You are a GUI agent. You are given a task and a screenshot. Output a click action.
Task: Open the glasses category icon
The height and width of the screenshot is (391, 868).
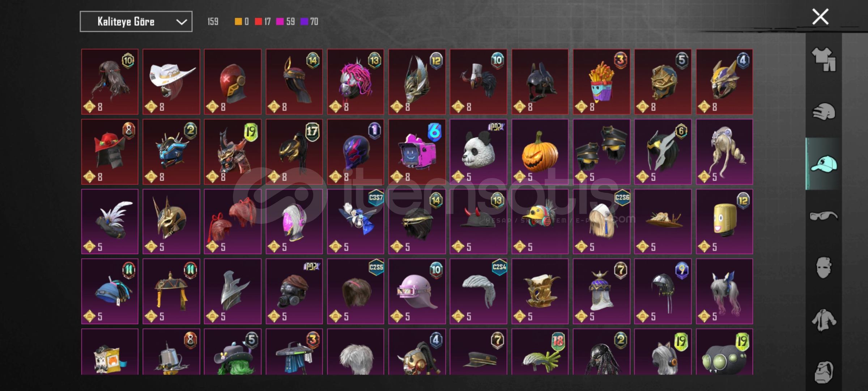point(824,216)
